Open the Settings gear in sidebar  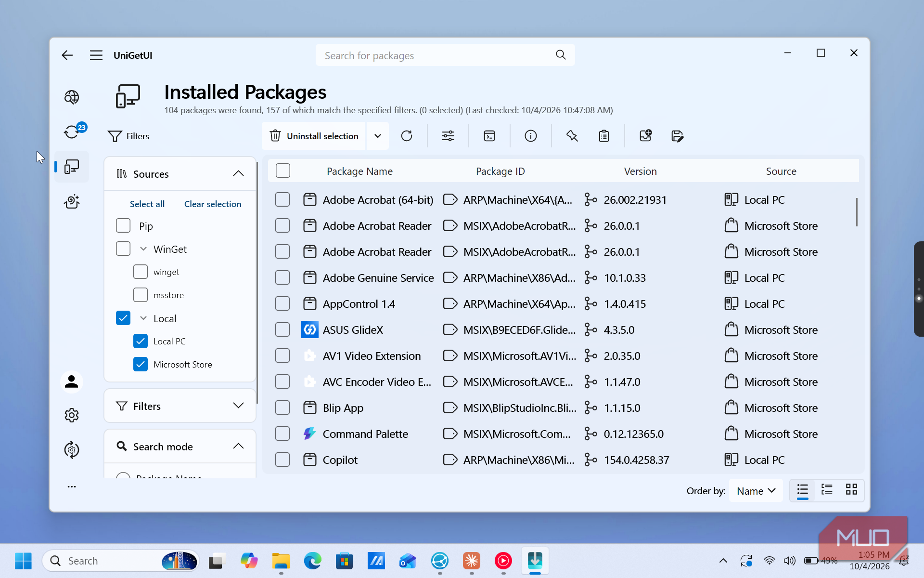pyautogui.click(x=72, y=415)
